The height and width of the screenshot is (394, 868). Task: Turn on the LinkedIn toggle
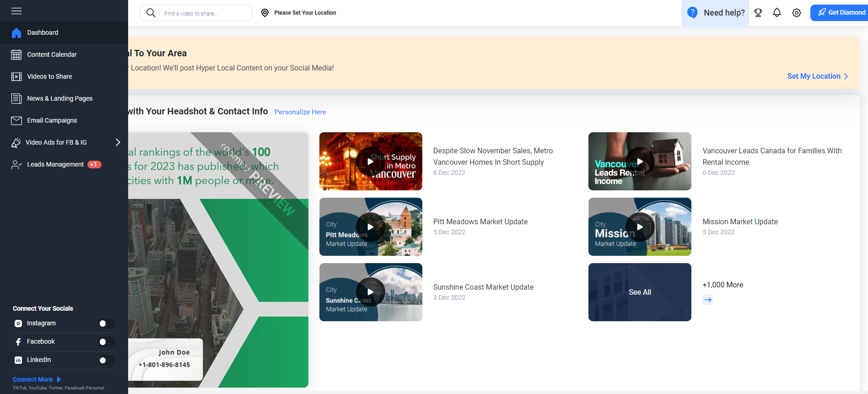click(x=106, y=360)
